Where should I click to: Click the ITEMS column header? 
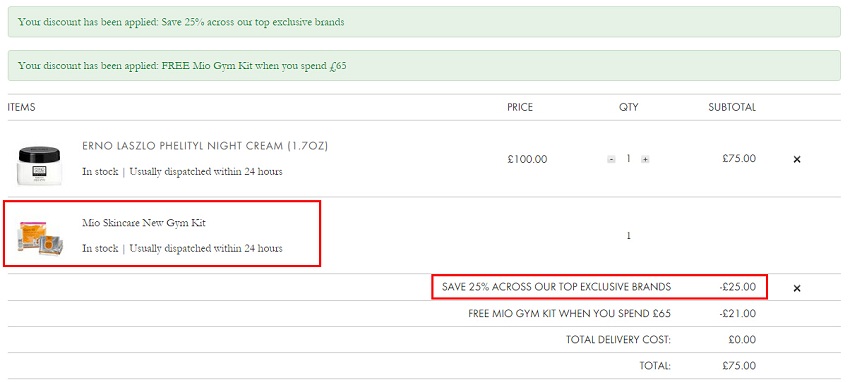point(22,107)
